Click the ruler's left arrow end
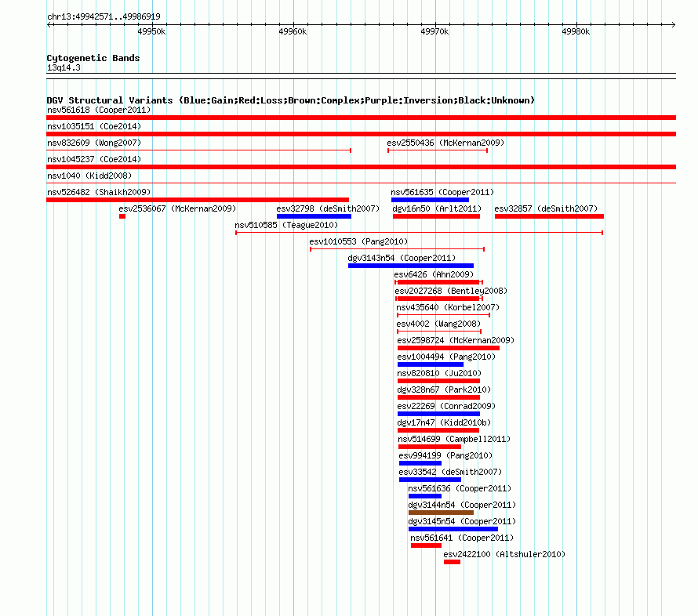Screen dimensions: 698x616 (49, 24)
